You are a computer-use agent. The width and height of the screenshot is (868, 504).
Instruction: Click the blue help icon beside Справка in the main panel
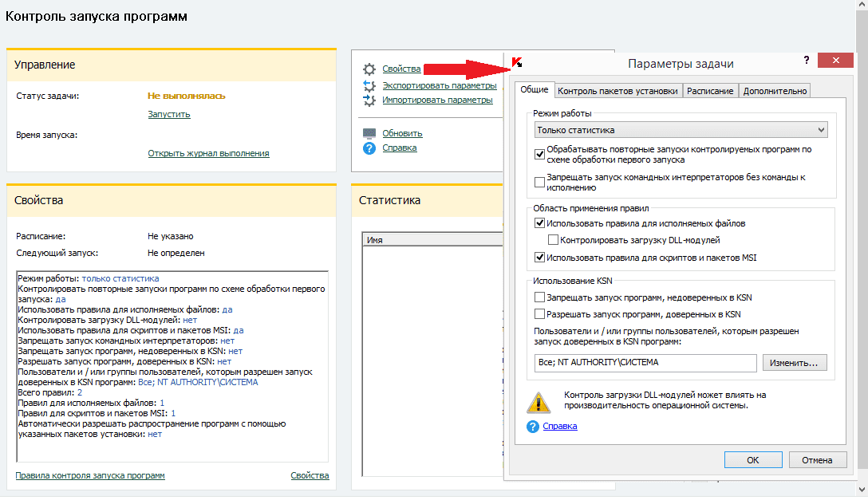(x=369, y=148)
